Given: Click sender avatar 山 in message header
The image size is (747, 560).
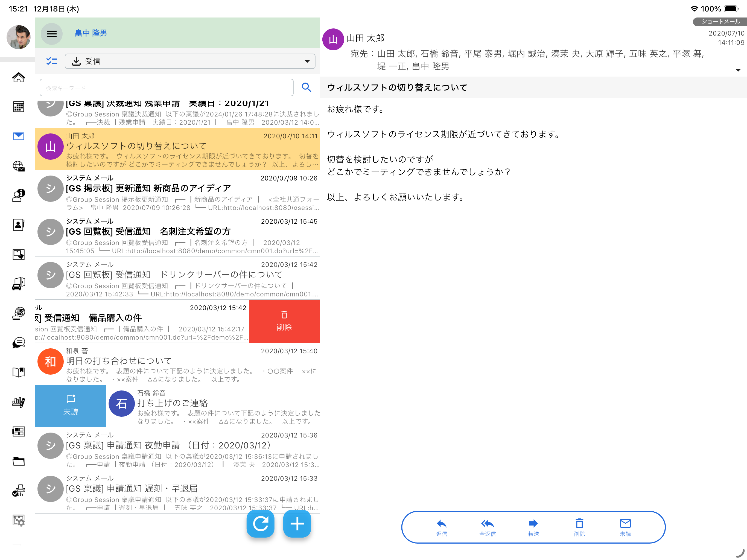Looking at the screenshot, I should [x=333, y=39].
